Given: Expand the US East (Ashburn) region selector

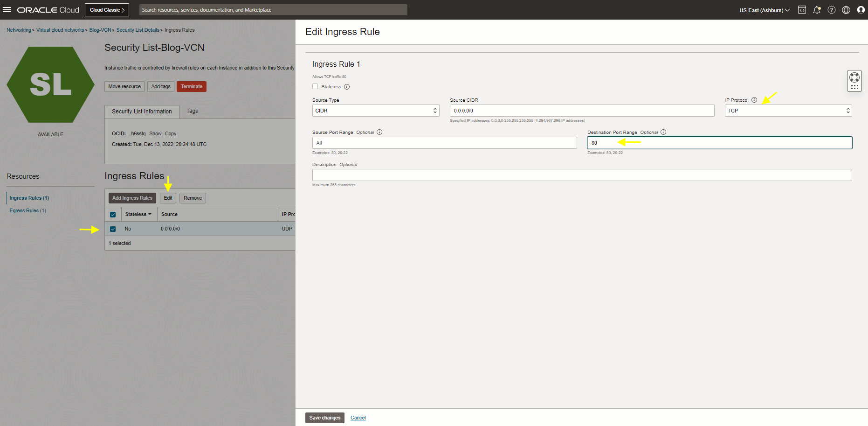Looking at the screenshot, I should coord(764,10).
